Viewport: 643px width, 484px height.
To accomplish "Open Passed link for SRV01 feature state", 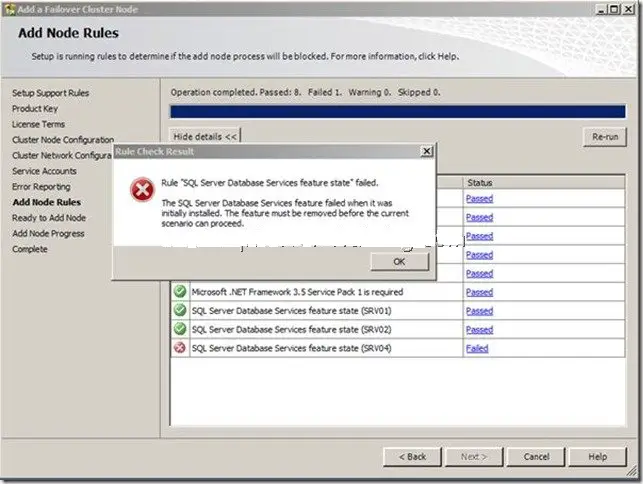I will click(x=479, y=311).
